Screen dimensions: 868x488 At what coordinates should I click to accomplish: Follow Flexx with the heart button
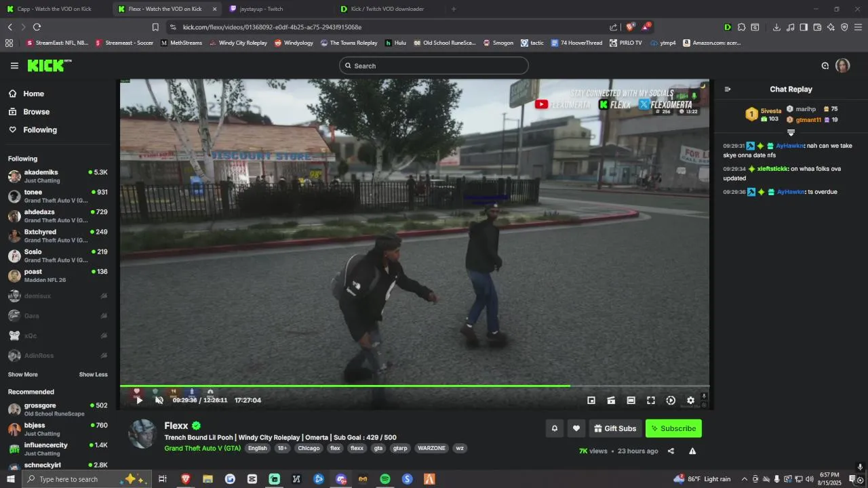tap(576, 428)
